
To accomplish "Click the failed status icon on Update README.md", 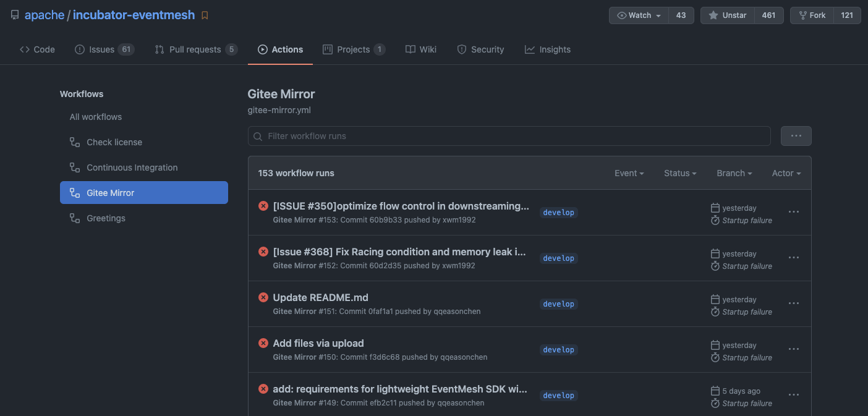I will (263, 297).
